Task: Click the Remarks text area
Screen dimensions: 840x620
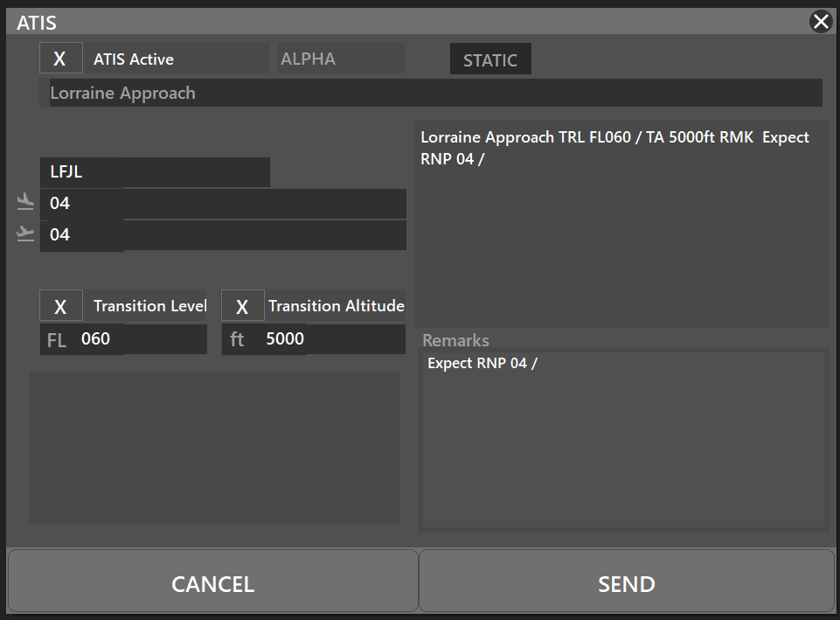Action: (623, 439)
